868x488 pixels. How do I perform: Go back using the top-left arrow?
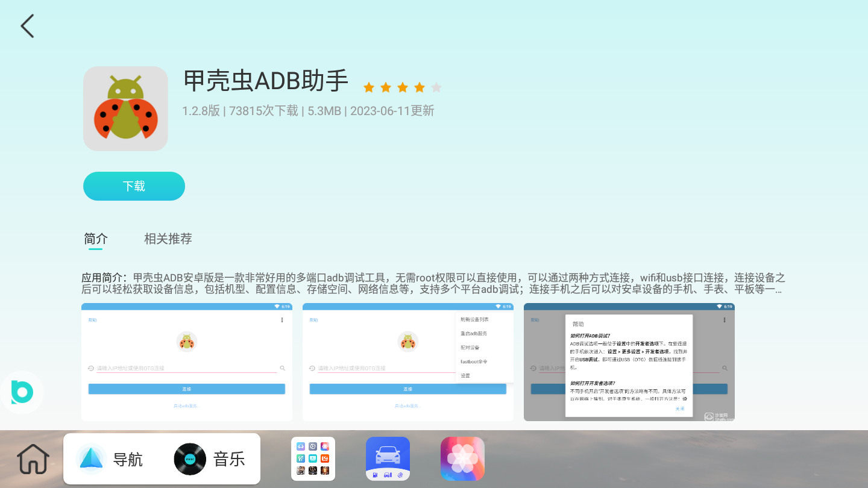point(27,26)
